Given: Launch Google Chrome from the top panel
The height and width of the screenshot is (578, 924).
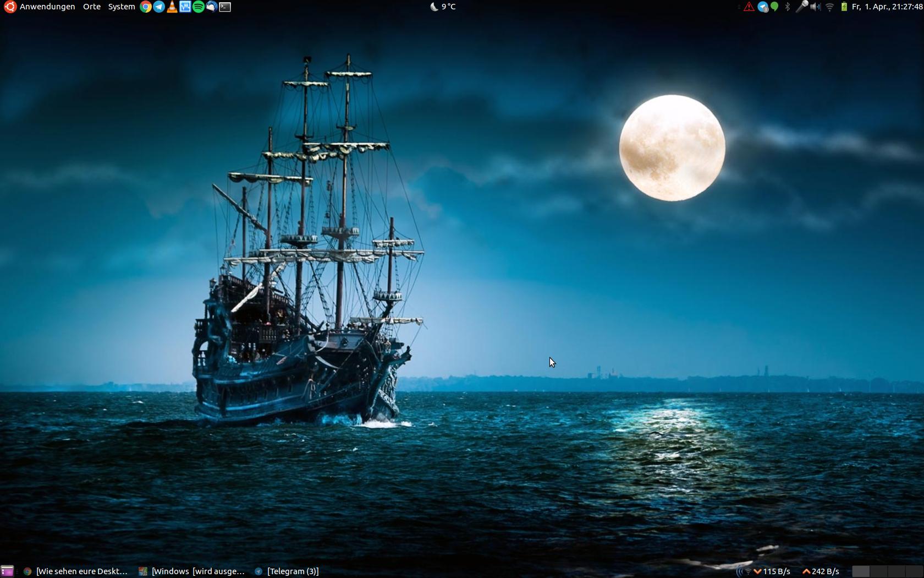Looking at the screenshot, I should click(146, 7).
